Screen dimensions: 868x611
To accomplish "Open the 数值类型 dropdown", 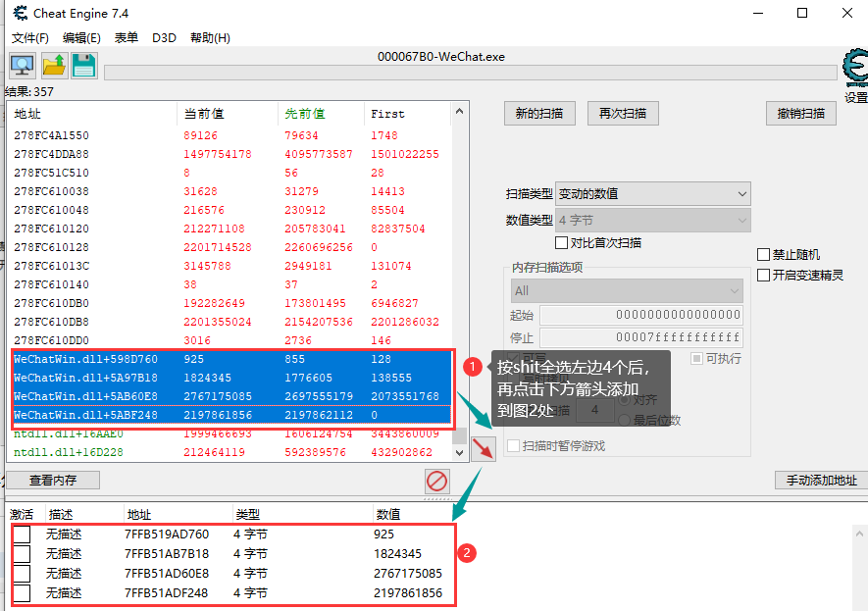I will point(652,221).
